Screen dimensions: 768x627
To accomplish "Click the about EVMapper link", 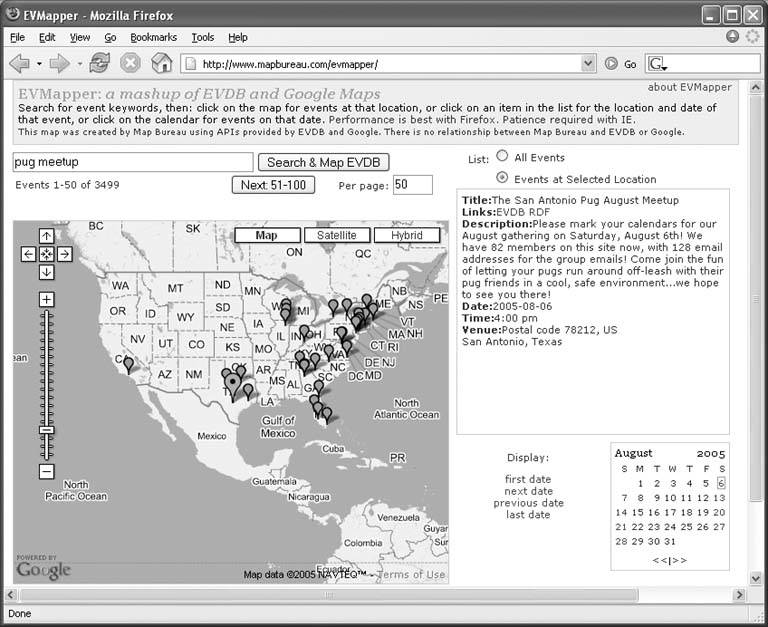I will [x=689, y=87].
